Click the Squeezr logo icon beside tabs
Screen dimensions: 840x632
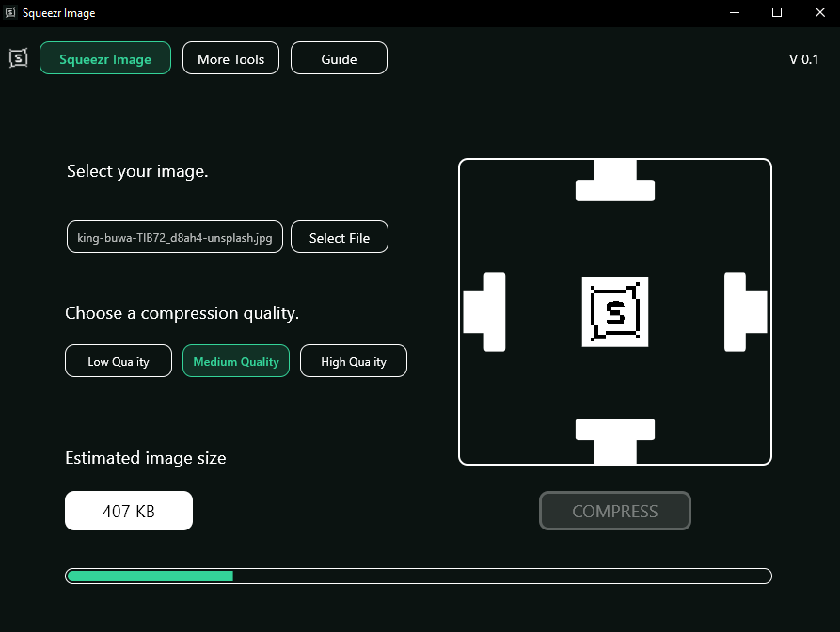pyautogui.click(x=18, y=58)
